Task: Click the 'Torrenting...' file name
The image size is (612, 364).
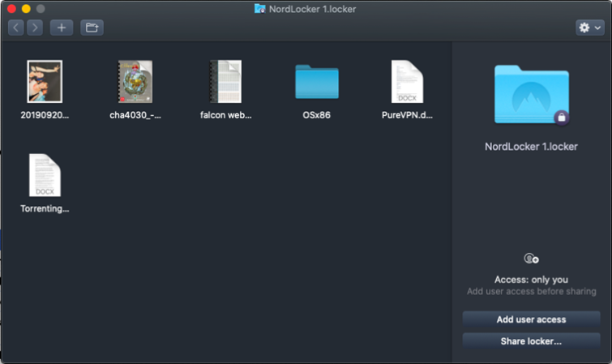Action: click(45, 208)
